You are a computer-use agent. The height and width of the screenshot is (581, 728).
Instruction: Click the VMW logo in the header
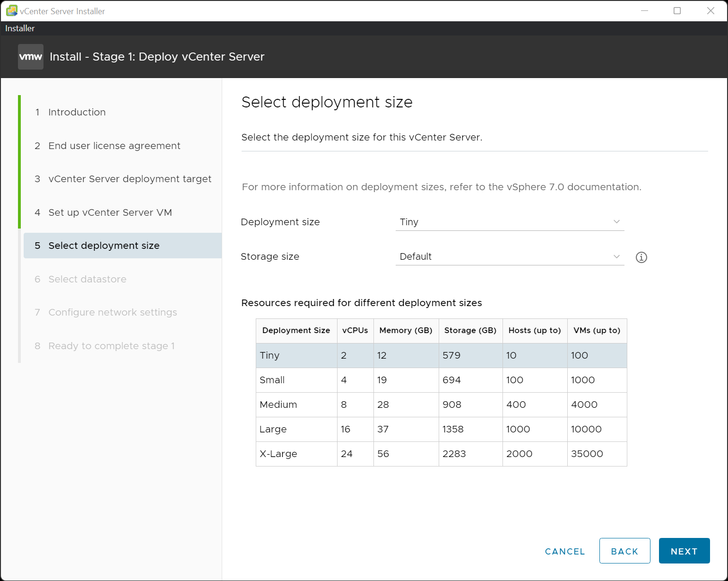click(x=30, y=56)
